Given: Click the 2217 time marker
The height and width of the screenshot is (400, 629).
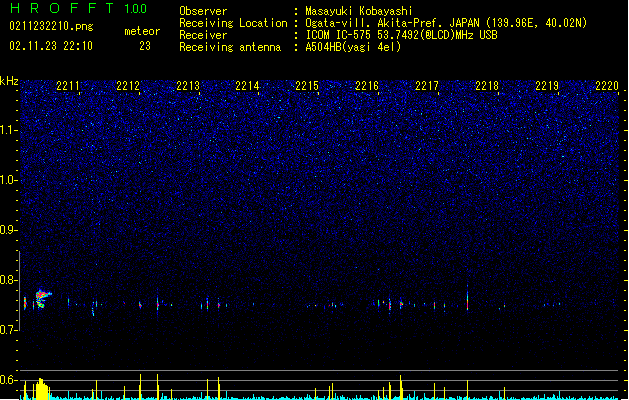Looking at the screenshot, I should click(x=427, y=86).
